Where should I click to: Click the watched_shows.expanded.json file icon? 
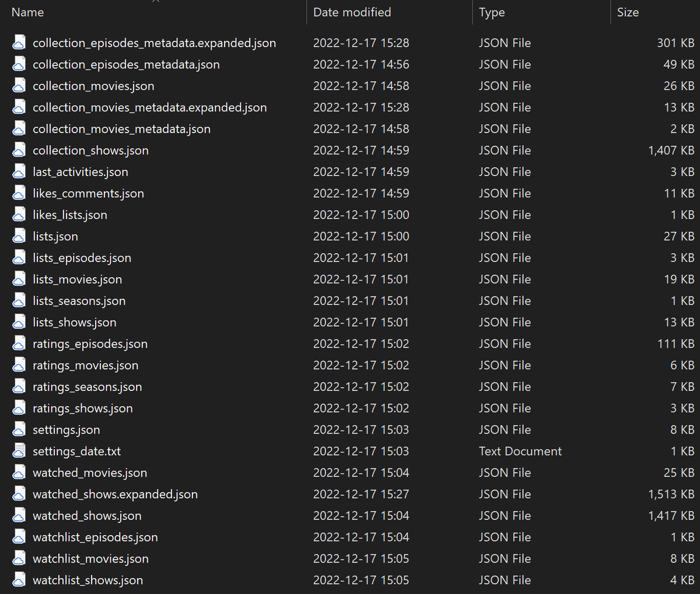(x=19, y=494)
